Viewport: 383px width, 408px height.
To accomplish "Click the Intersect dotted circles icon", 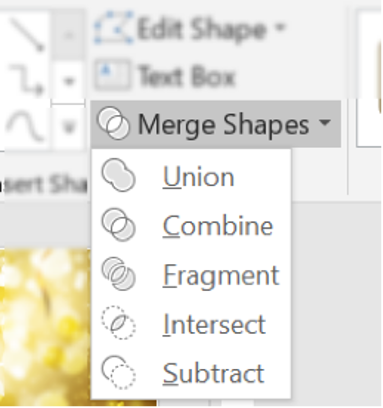I will tap(118, 323).
